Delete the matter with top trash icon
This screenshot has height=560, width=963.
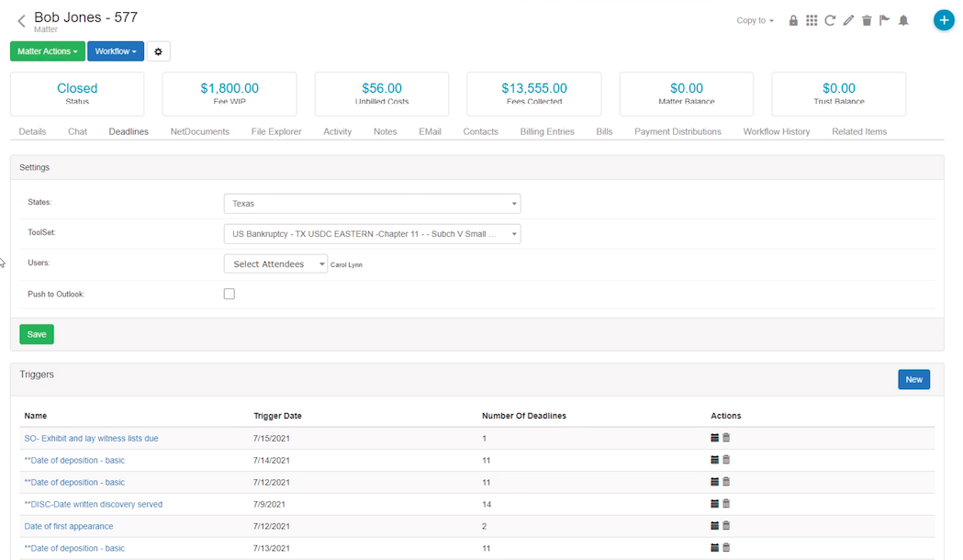tap(867, 21)
